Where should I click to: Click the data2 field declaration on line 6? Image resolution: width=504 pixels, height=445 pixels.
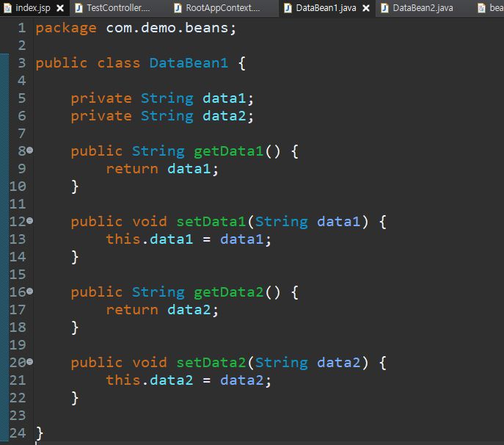coord(224,116)
